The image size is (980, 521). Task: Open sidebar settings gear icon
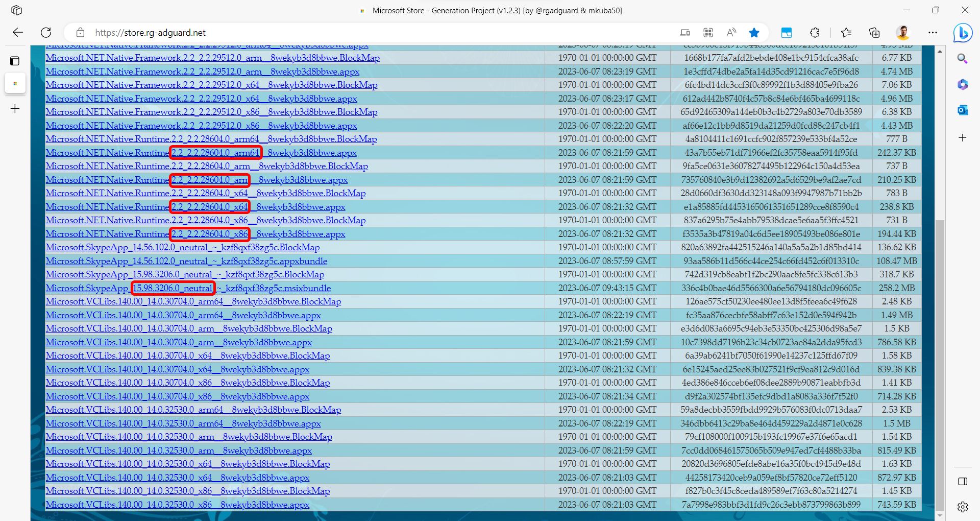pyautogui.click(x=963, y=507)
